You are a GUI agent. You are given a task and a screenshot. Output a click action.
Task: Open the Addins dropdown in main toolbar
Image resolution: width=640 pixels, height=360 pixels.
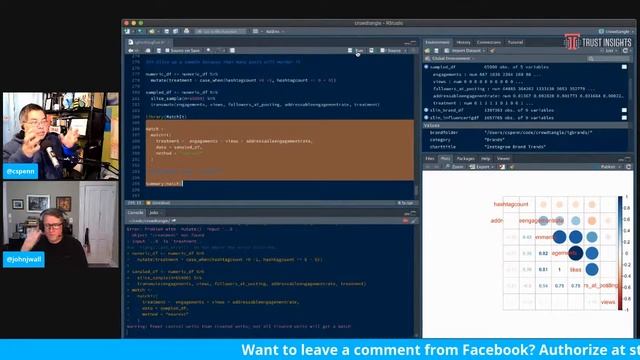(275, 31)
